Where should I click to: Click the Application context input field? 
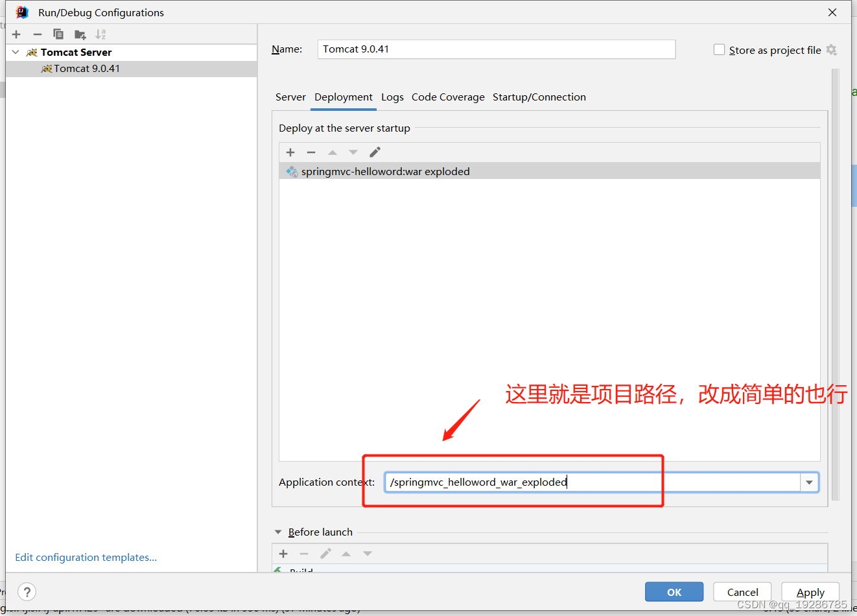593,482
